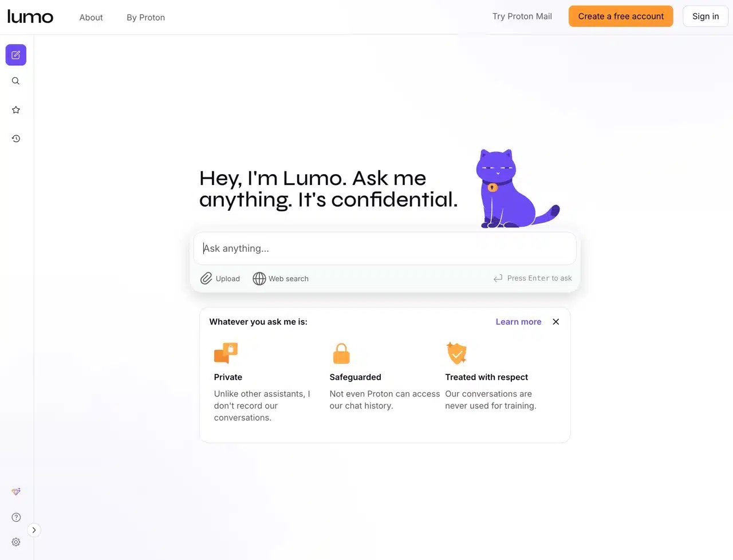Toggle Web search globe option
The width and height of the screenshot is (733, 560).
(x=281, y=278)
